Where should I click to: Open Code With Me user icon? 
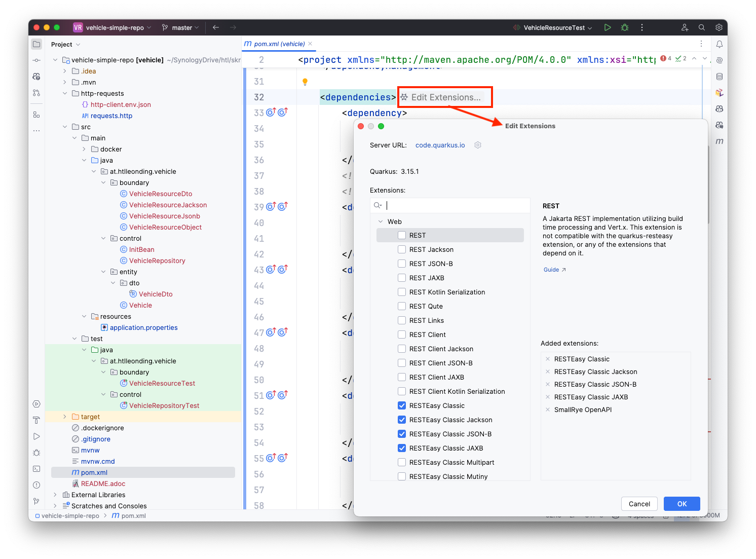click(x=685, y=27)
